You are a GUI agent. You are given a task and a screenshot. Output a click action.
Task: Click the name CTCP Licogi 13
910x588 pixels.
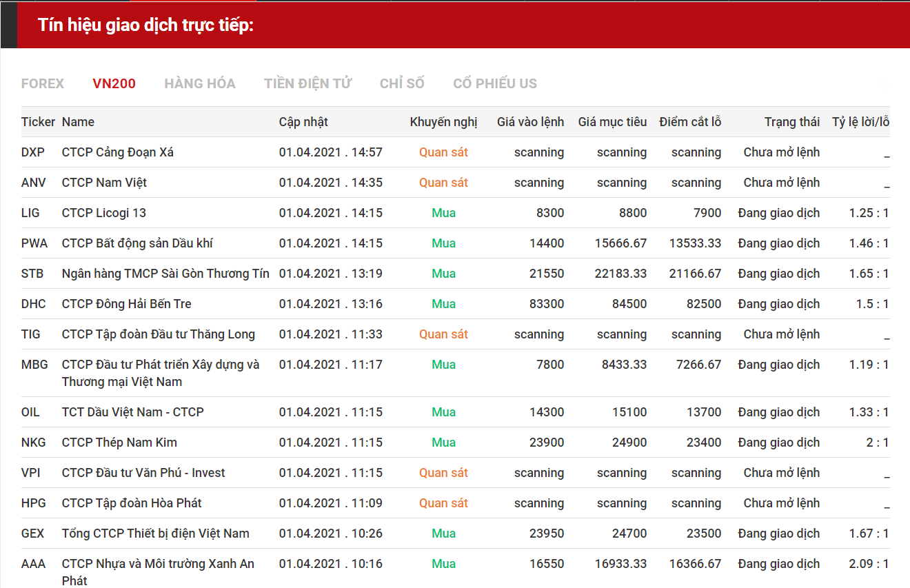click(x=104, y=213)
